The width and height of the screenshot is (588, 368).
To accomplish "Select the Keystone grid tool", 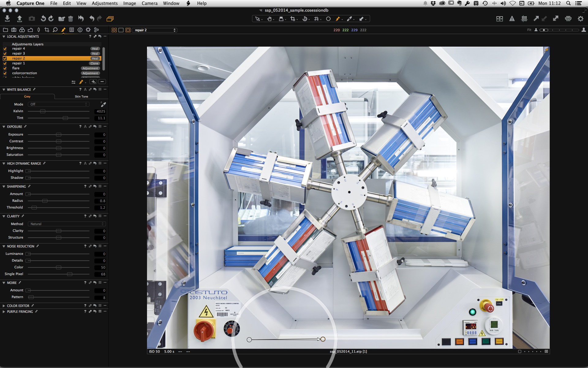I will (x=317, y=19).
